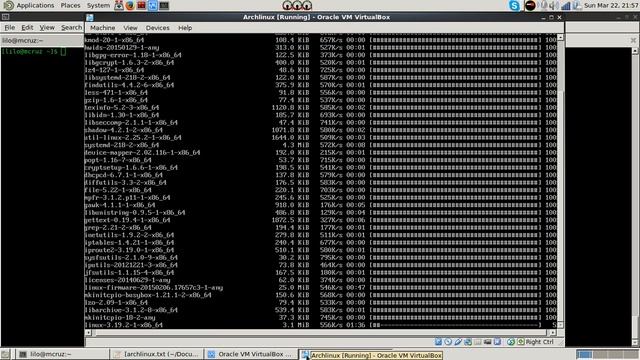Click the VM vertical scrollbar up arrow
This screenshot has width=640, height=360.
point(560,37)
